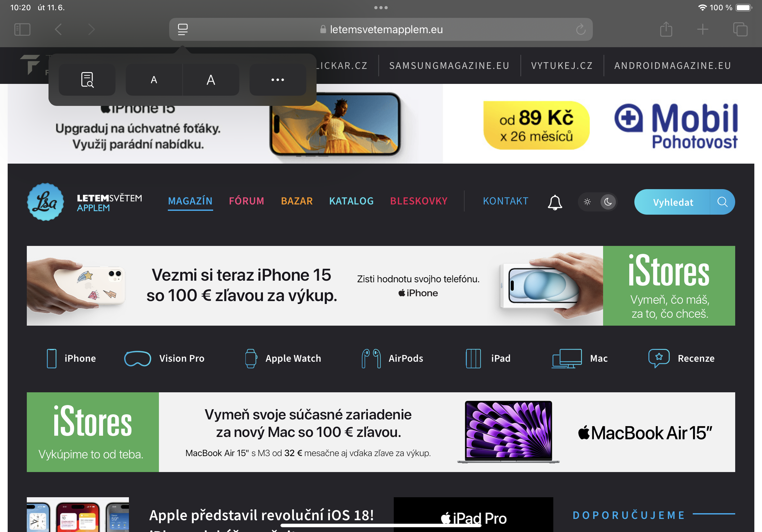Switch to the FÓRUM section
The image size is (762, 532).
click(247, 201)
